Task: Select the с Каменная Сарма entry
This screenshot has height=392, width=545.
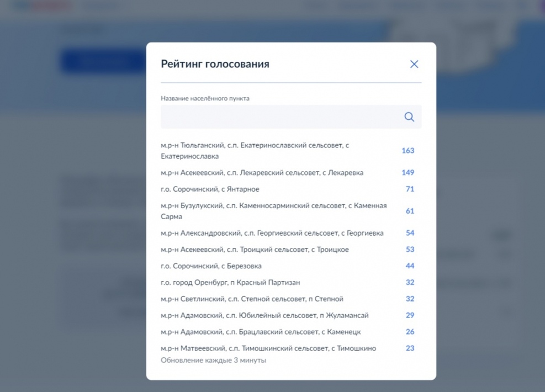Action: [273, 211]
